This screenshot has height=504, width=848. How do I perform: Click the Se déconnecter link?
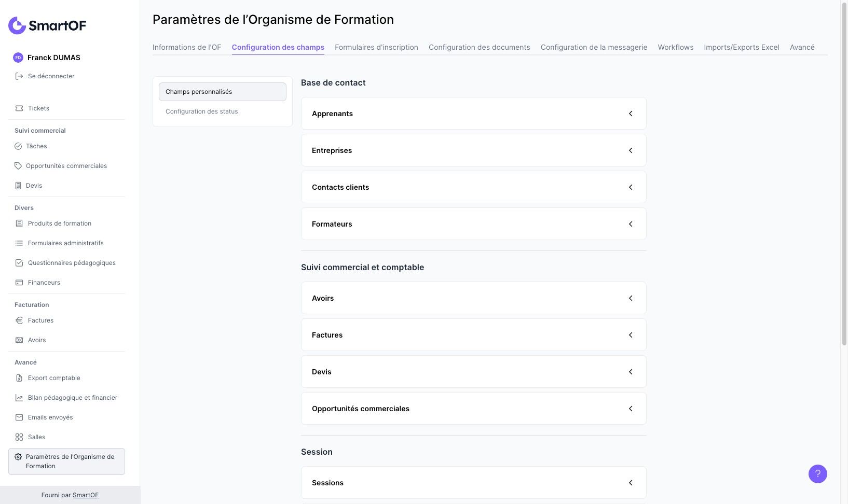click(51, 76)
